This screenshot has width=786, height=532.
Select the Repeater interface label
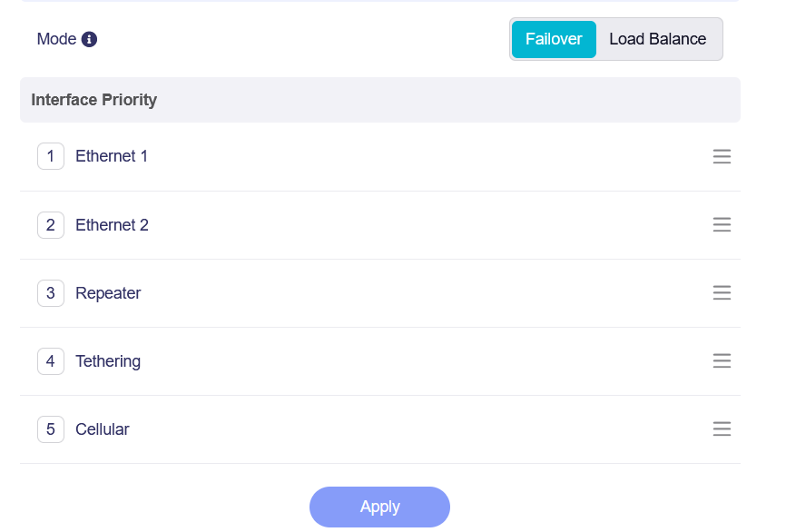click(108, 293)
